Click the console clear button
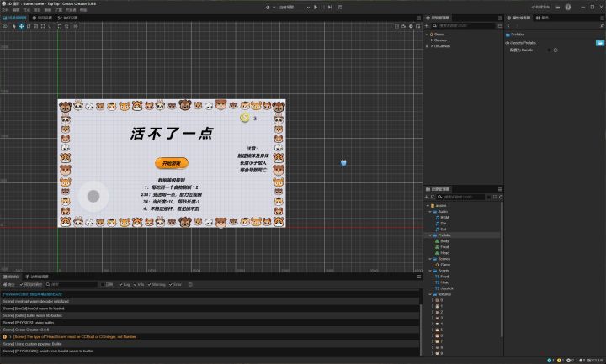Screen dimensions: 606x364 click(x=8, y=284)
